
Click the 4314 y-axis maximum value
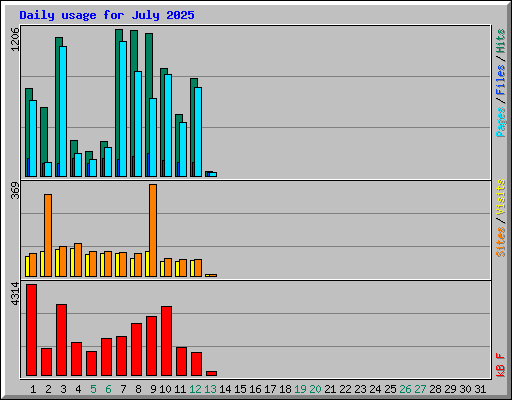click(15, 294)
